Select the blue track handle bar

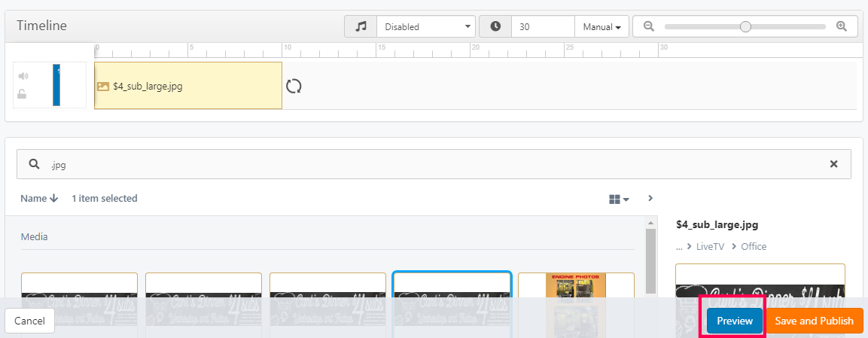[x=56, y=85]
